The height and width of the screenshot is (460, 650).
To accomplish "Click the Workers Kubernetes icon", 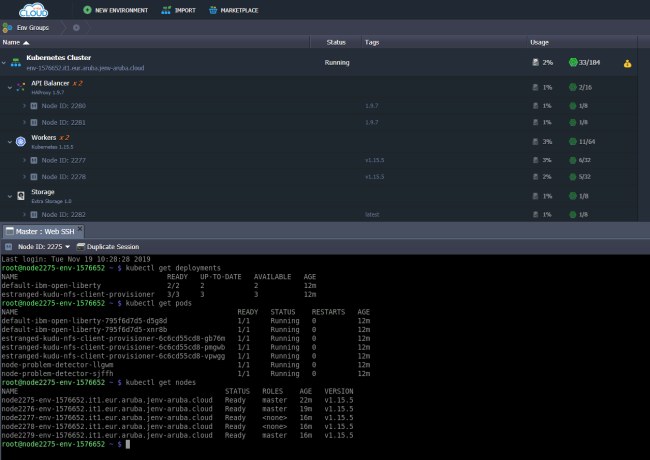I will click(x=21, y=140).
